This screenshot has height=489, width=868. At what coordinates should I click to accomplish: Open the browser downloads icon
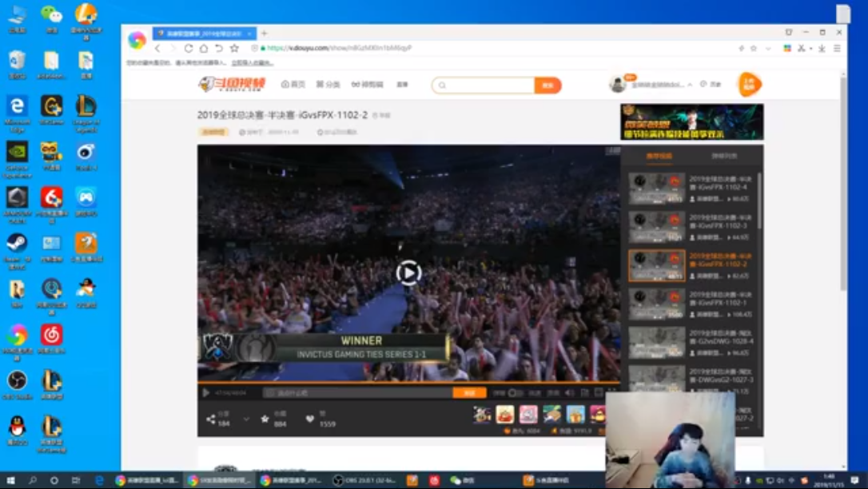click(x=822, y=49)
